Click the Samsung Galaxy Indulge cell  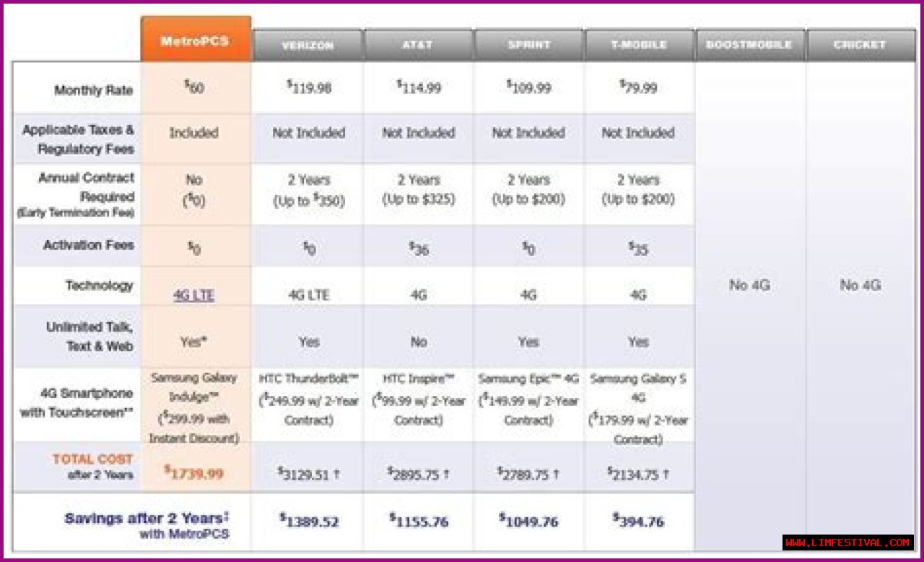pos(193,408)
